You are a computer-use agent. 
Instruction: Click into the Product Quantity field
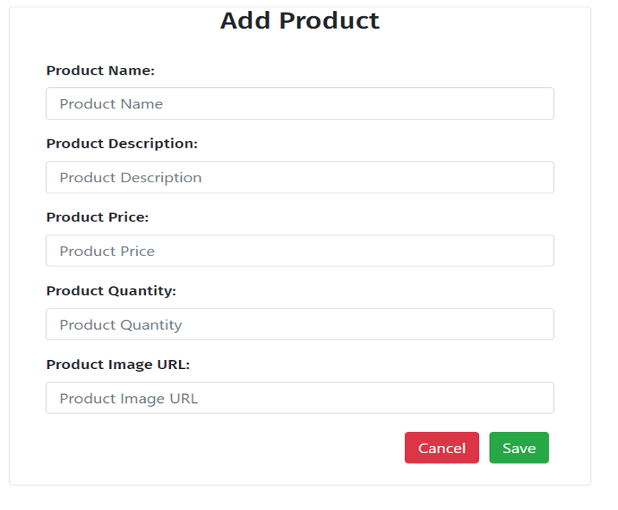tap(300, 324)
